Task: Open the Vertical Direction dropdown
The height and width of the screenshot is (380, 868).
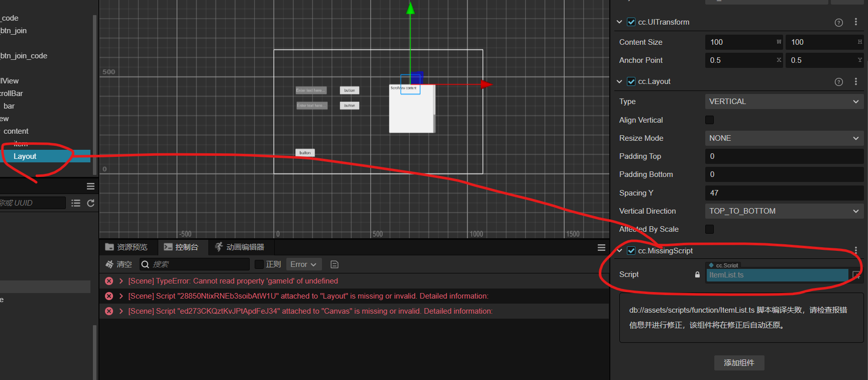Action: click(x=784, y=211)
